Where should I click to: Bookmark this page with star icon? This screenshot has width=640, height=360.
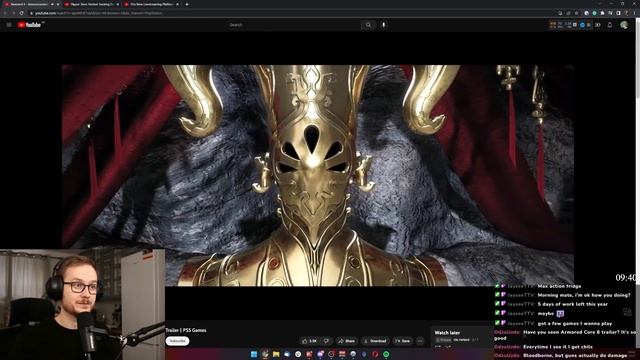click(576, 13)
